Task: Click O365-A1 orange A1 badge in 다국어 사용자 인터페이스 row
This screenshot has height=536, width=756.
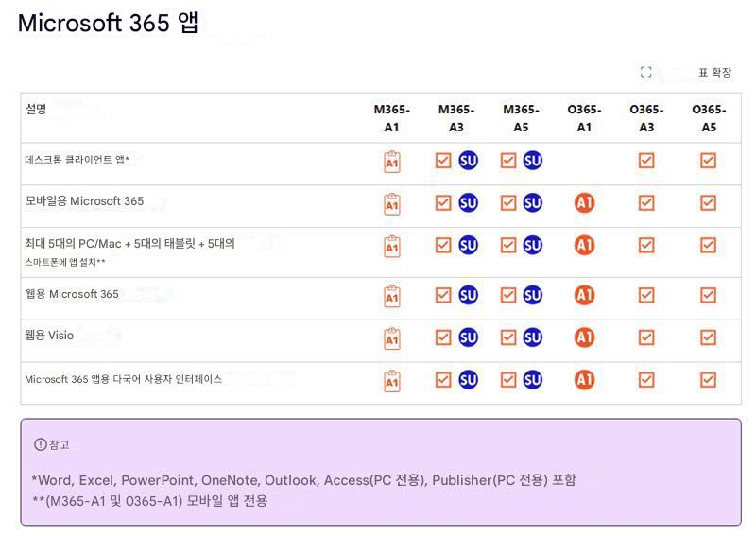Action: 584,380
